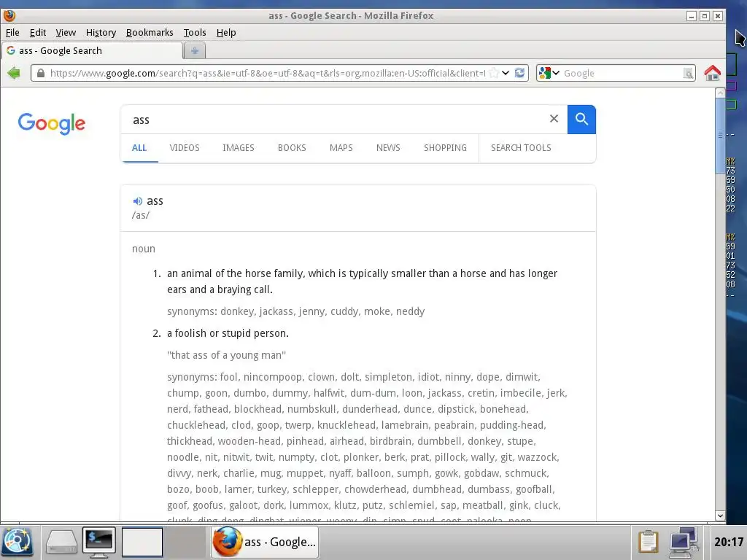This screenshot has height=560, width=747.
Task: Click the empty desktop pager box in taskbar
Action: (142, 542)
